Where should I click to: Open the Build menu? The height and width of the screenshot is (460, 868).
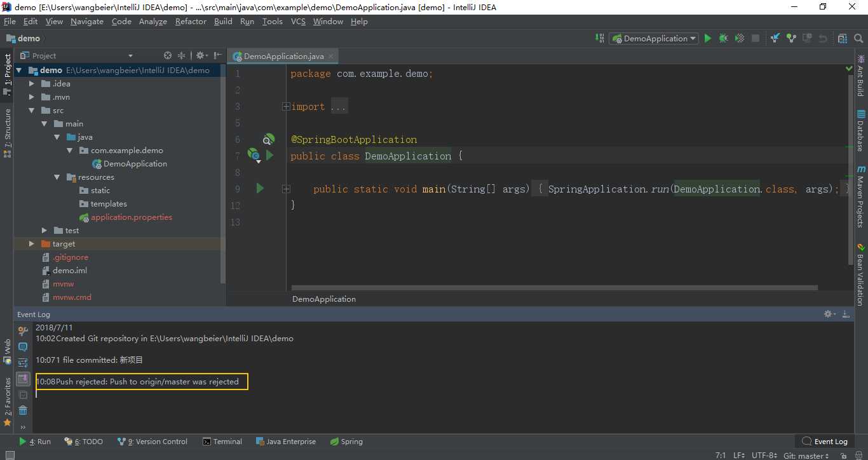click(x=223, y=22)
